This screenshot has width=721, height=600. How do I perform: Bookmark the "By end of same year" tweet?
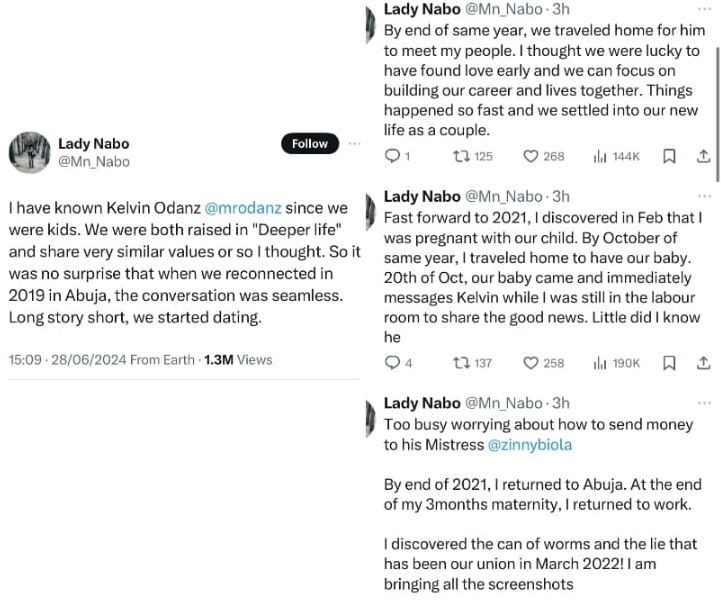tap(670, 156)
